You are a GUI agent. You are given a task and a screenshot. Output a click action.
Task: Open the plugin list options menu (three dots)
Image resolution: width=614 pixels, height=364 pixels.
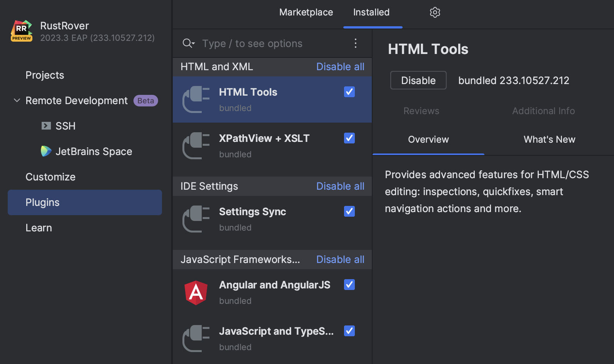[355, 43]
